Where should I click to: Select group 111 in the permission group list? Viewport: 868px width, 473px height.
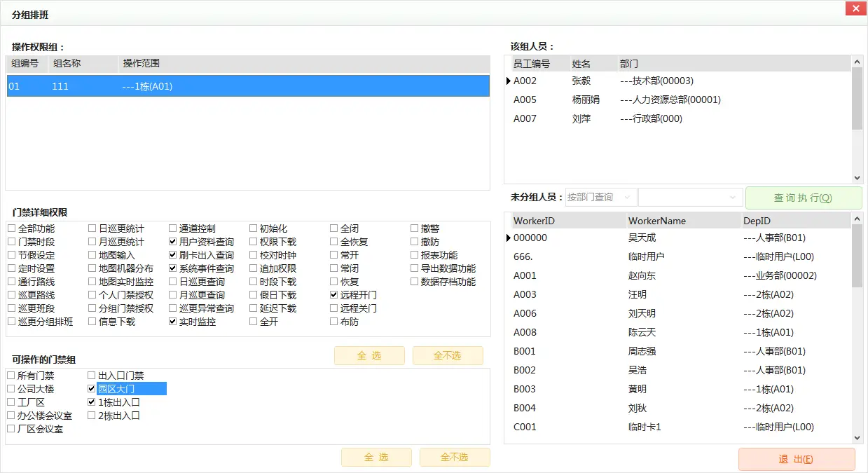coord(140,86)
